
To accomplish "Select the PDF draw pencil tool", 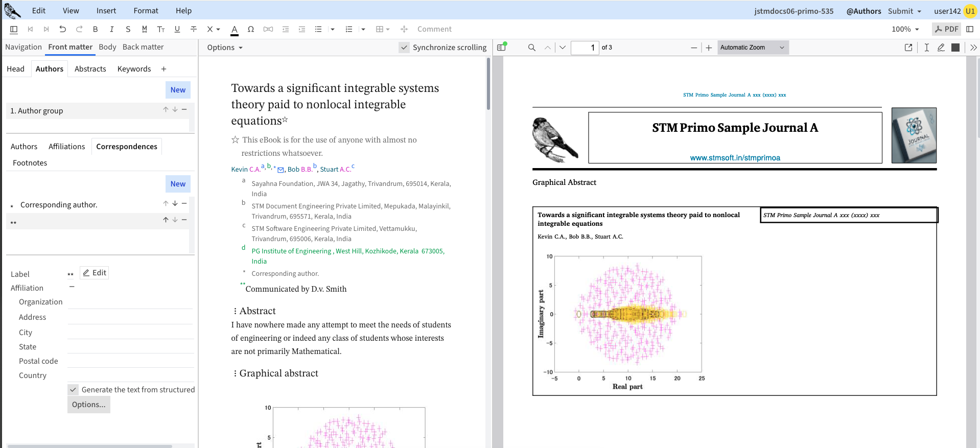I will tap(941, 48).
